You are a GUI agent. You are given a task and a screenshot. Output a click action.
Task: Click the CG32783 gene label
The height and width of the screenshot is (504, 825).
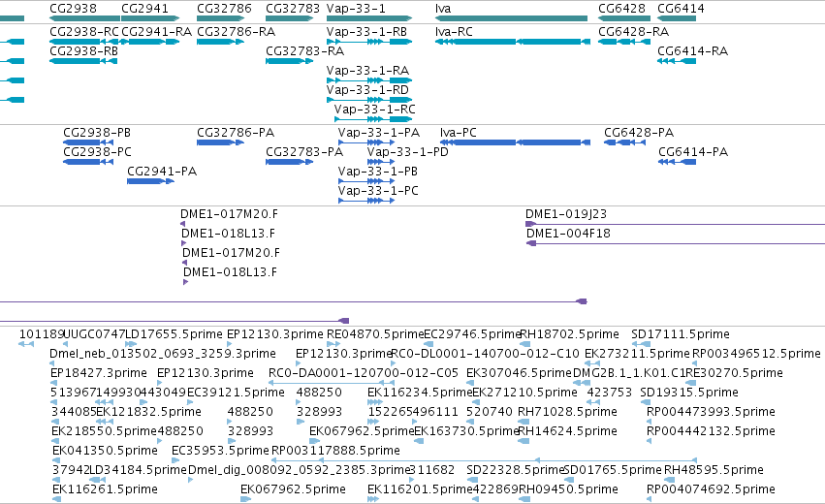293,9
